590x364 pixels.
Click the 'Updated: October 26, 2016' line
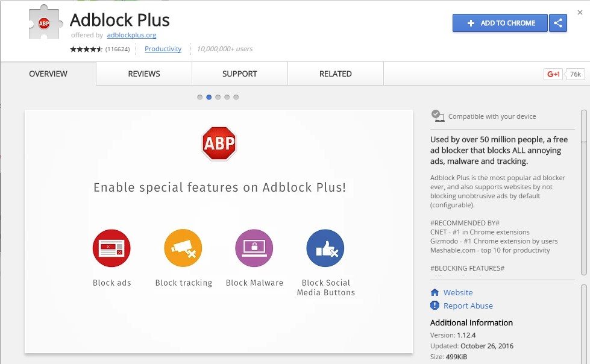(x=471, y=346)
